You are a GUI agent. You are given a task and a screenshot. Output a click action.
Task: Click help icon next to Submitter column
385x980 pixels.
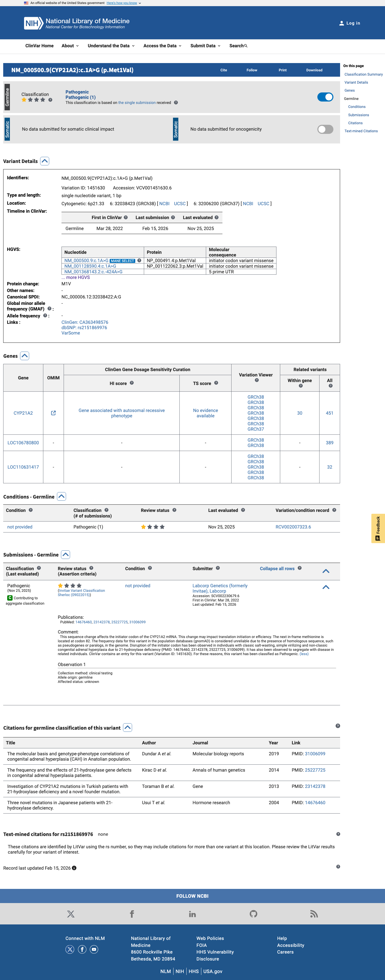218,568
